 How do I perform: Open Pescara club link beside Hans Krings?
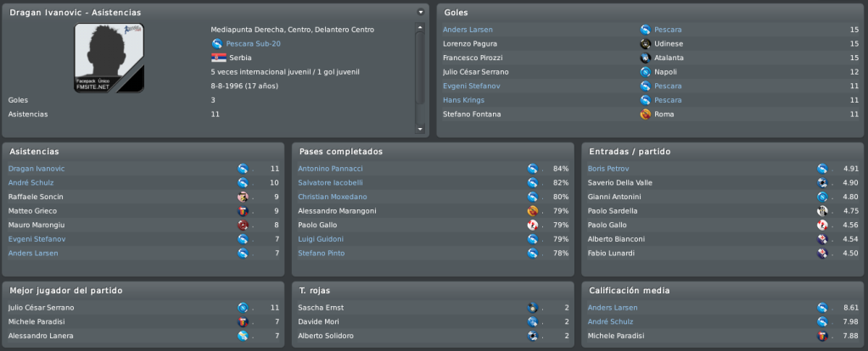coord(668,100)
